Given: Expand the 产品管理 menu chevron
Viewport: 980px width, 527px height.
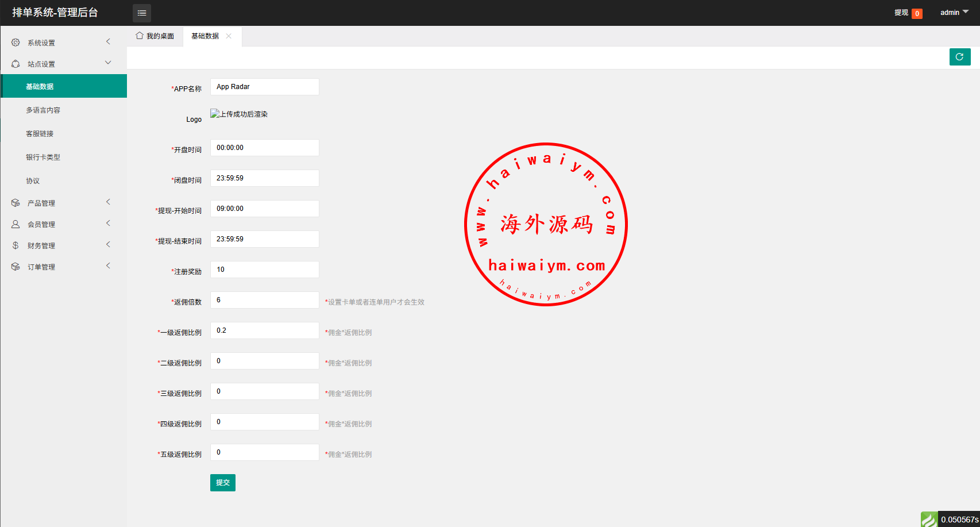Looking at the screenshot, I should click(108, 202).
